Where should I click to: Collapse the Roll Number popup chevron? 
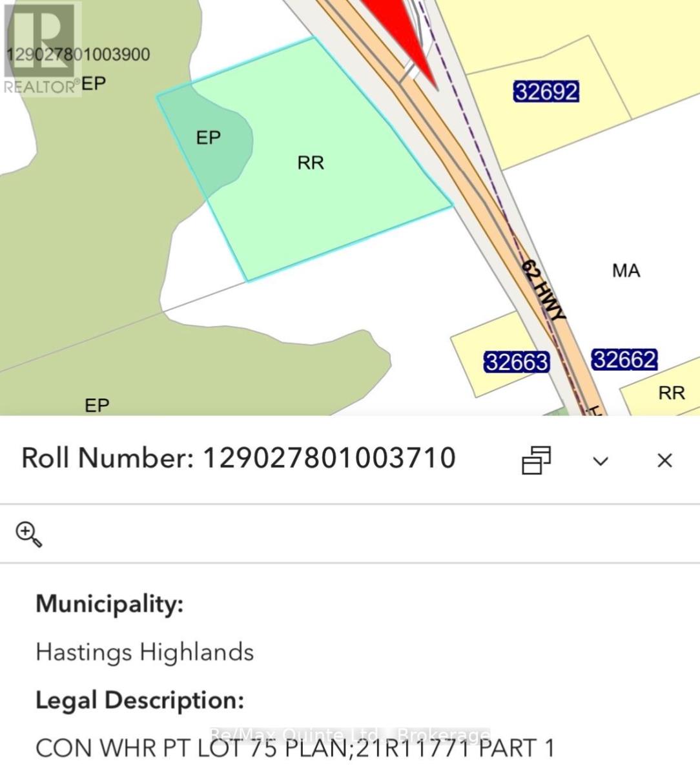point(601,461)
